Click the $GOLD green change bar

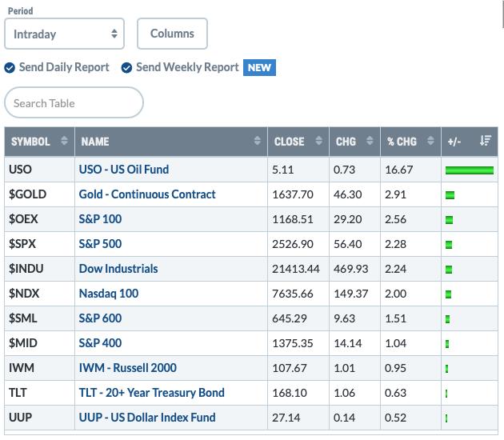(x=450, y=195)
